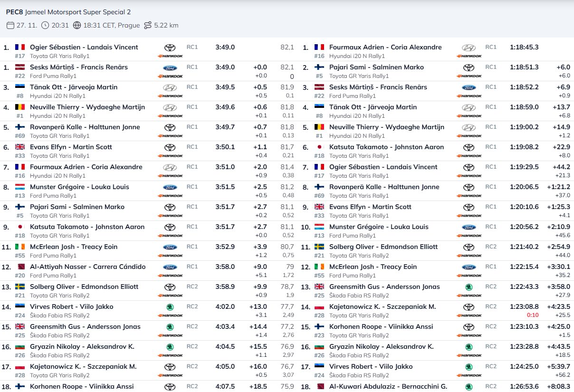The width and height of the screenshot is (574, 392).
Task: Open the Al-Attiyah Nasser - Carrera Cándido entry
Action: 87,267
